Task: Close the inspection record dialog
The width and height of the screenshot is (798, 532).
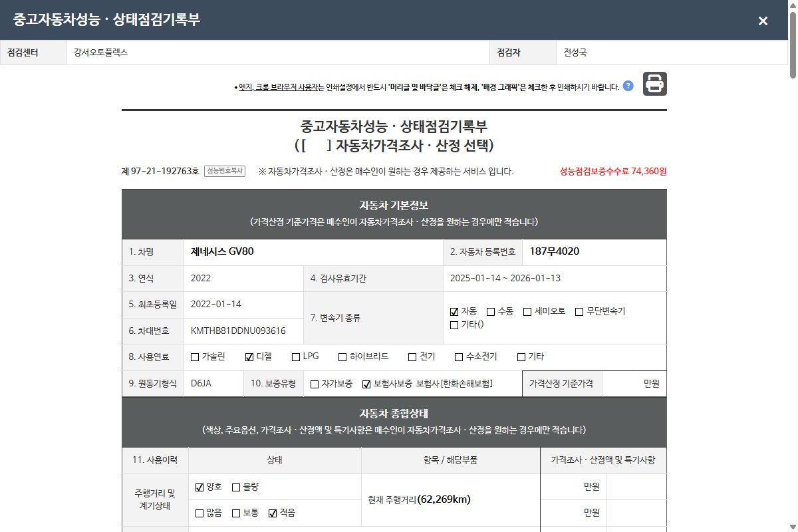Action: (x=763, y=21)
